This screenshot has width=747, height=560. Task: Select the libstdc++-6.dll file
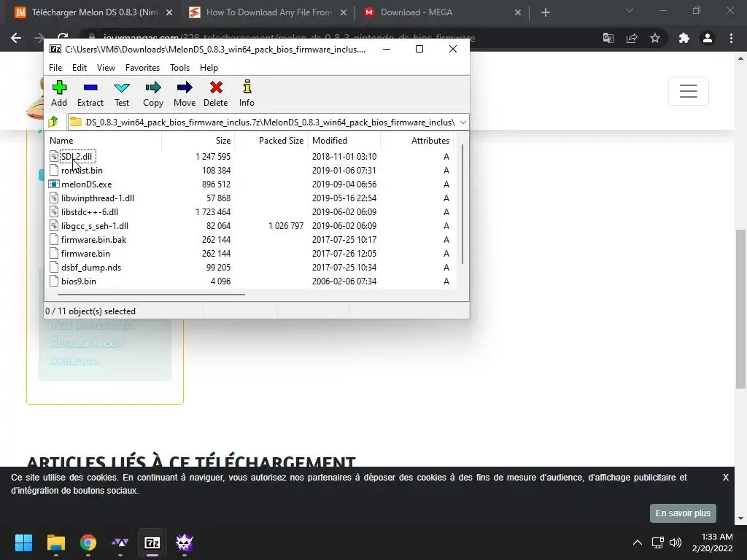[x=249, y=211]
